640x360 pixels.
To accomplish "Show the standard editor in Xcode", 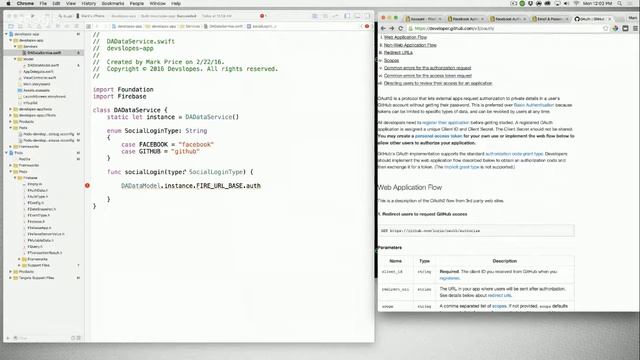I will tap(315, 16).
